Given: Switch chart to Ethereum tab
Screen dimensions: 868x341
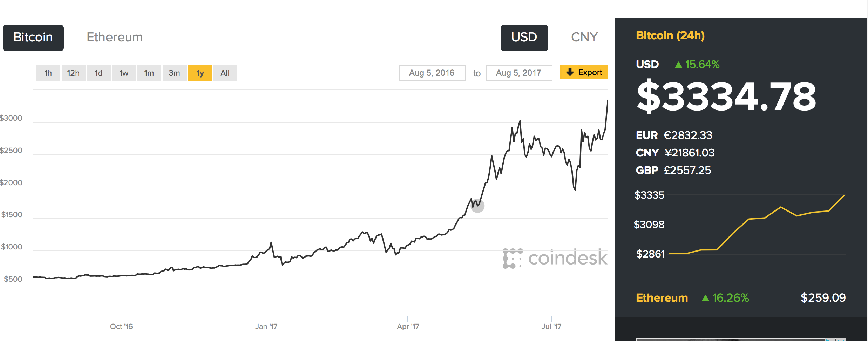Looking at the screenshot, I should pyautogui.click(x=115, y=37).
